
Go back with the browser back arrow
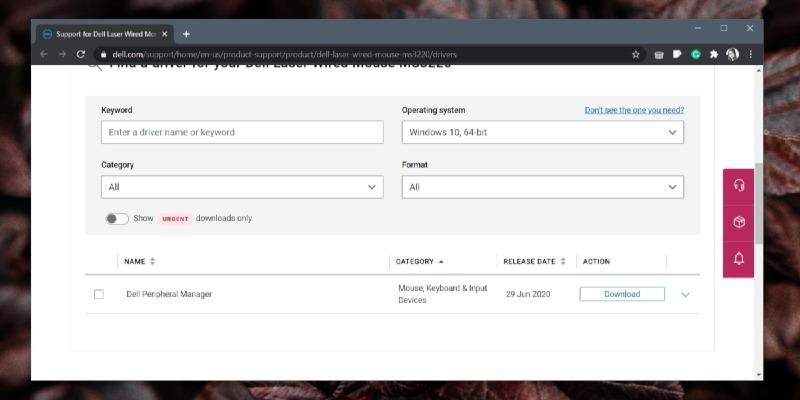(44, 54)
